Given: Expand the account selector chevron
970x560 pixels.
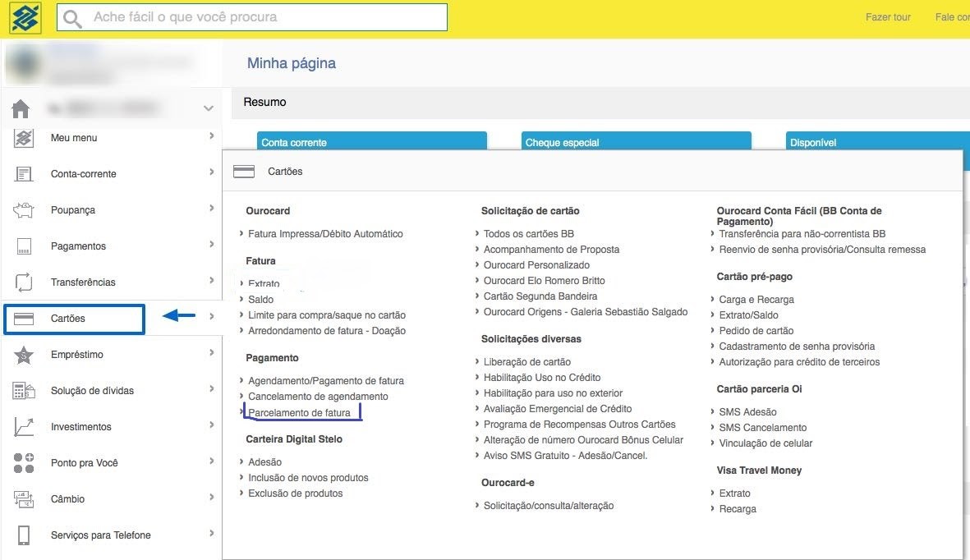Looking at the screenshot, I should (209, 108).
